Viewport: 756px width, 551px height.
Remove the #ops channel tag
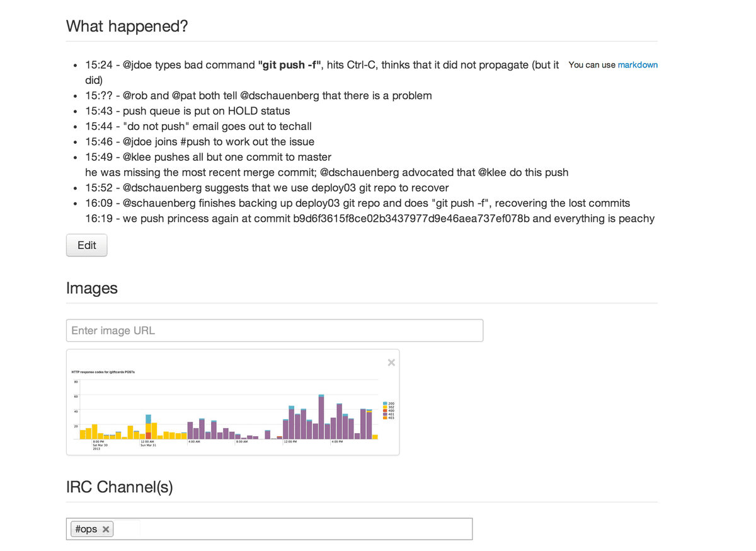tap(106, 530)
